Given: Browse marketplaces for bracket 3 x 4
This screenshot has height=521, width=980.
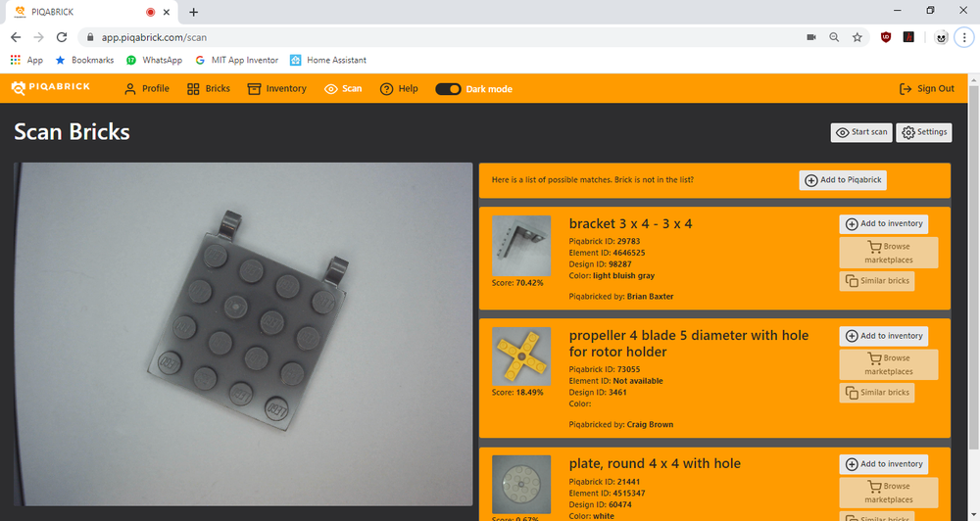Looking at the screenshot, I should [889, 253].
